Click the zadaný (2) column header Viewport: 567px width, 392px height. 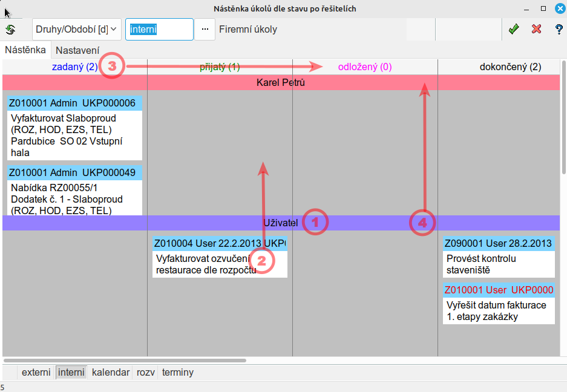click(x=74, y=67)
